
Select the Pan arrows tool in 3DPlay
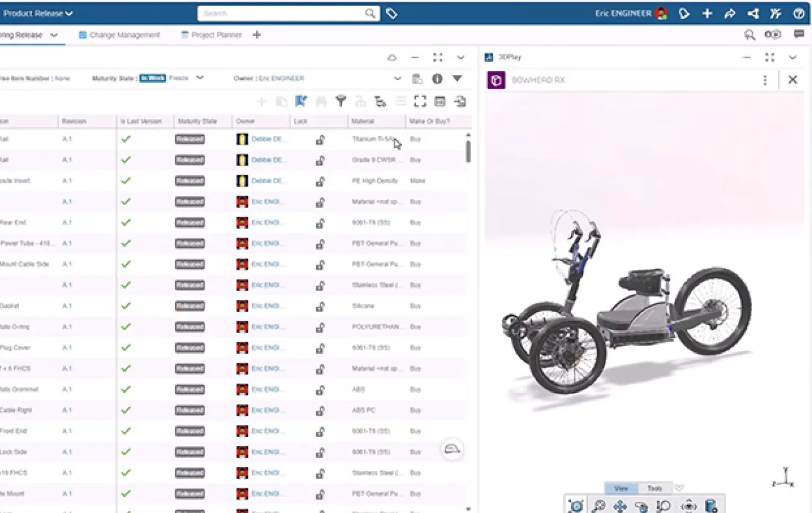coord(620,506)
